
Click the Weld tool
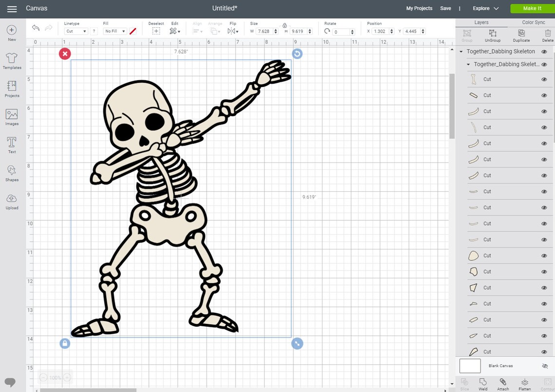point(482,384)
